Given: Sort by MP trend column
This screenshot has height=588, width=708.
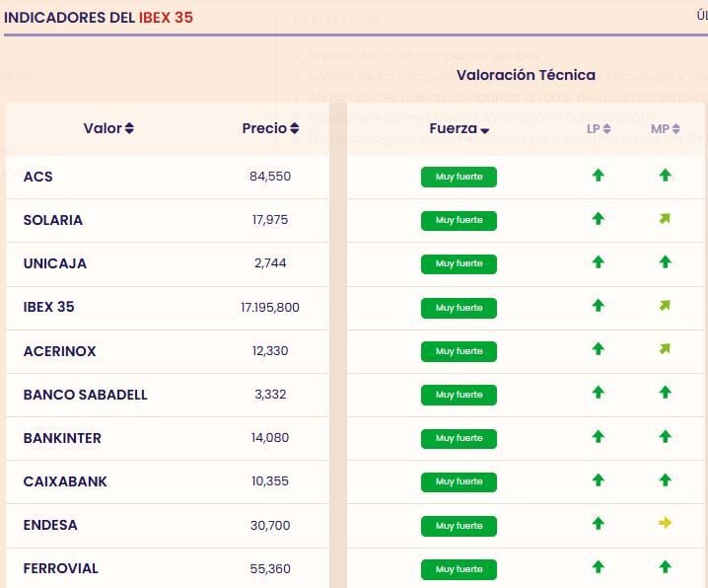Looking at the screenshot, I should (666, 128).
